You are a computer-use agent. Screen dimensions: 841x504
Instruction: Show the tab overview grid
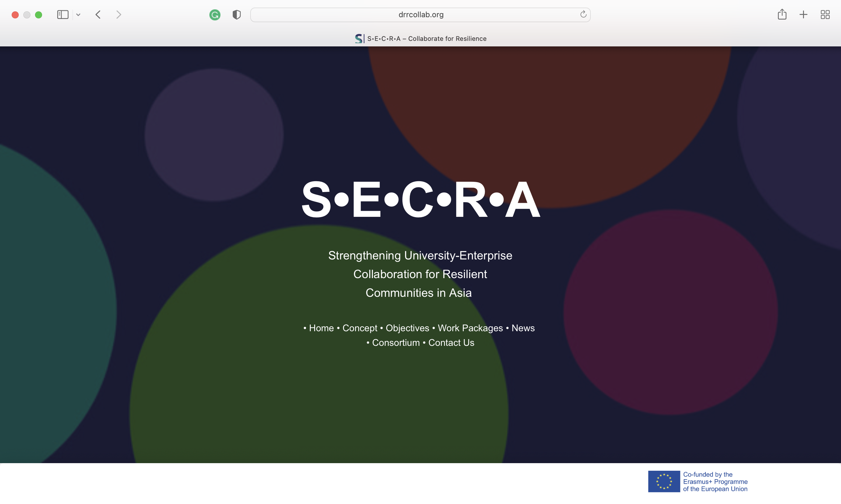tap(825, 14)
